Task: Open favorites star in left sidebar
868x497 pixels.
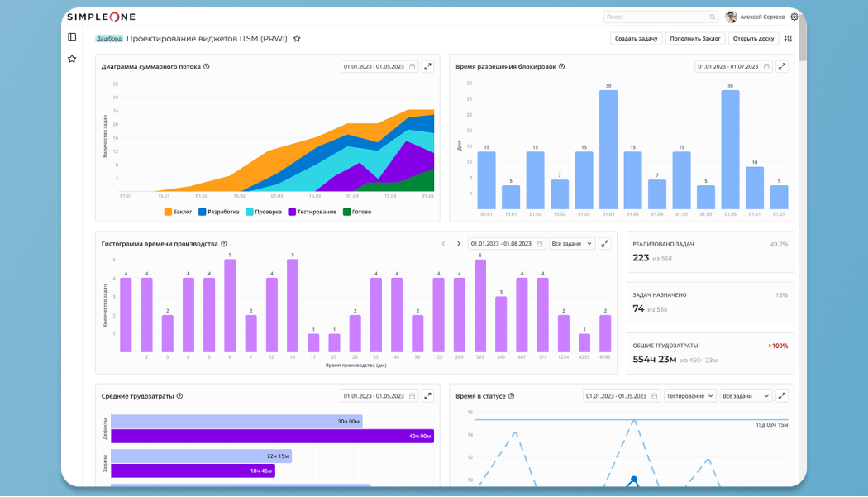Action: tap(72, 59)
